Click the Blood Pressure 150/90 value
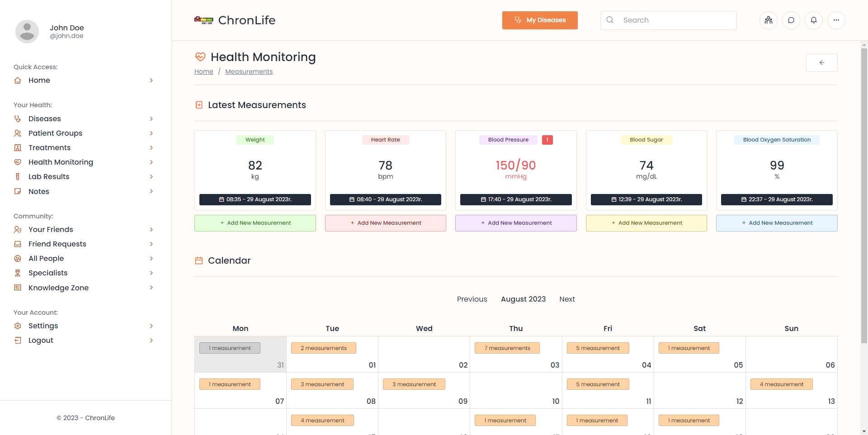 516,165
